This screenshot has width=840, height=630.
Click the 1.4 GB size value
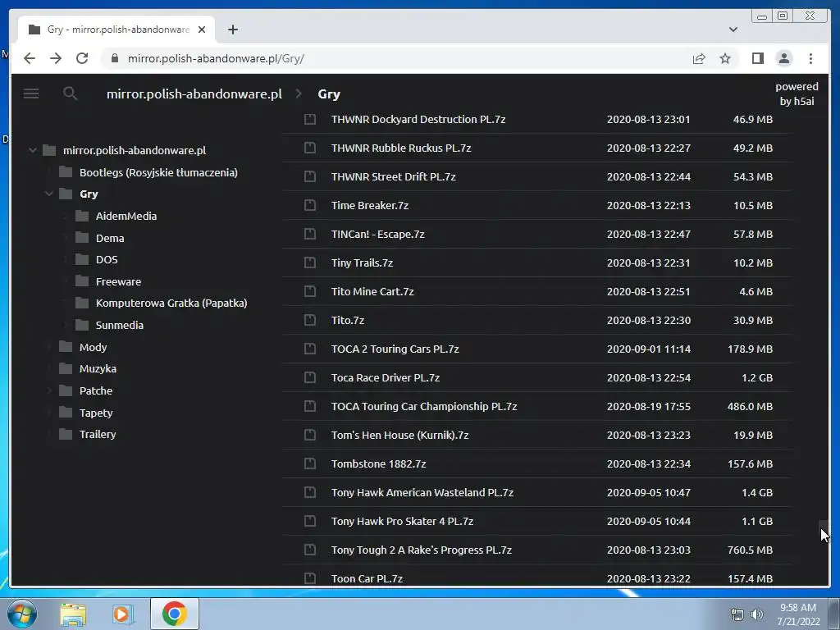(757, 492)
